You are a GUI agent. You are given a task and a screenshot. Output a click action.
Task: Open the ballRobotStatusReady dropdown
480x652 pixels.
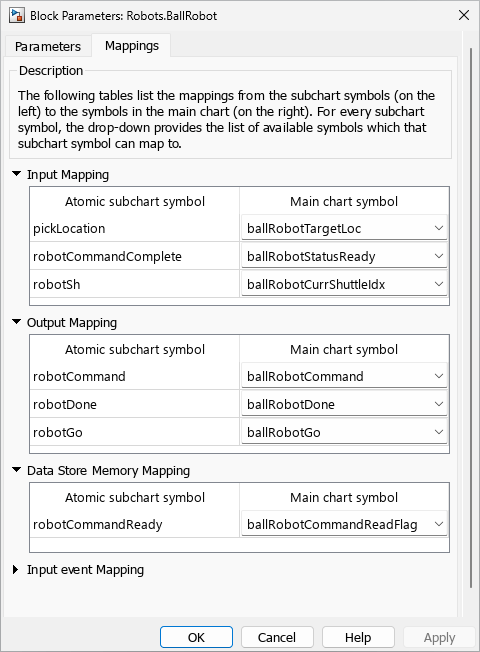point(344,256)
